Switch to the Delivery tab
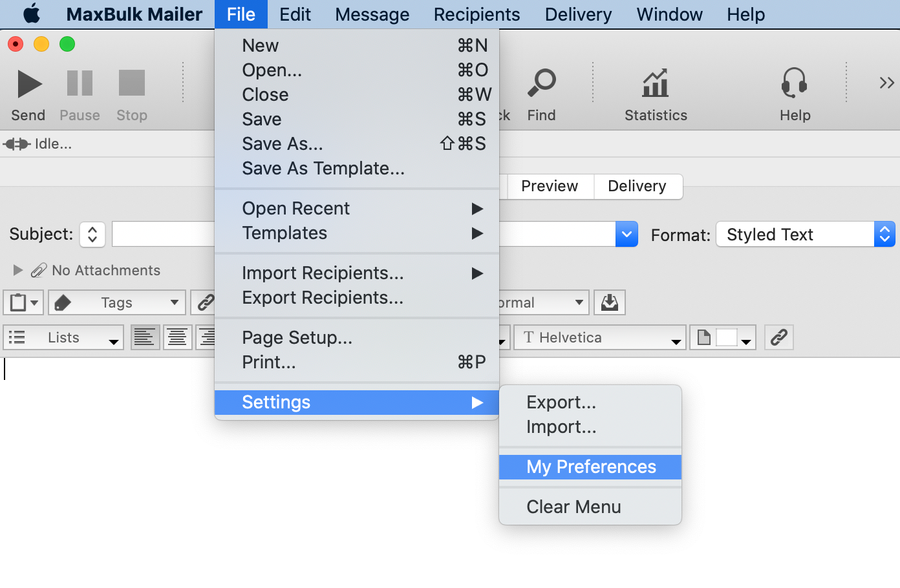The width and height of the screenshot is (900, 588). pyautogui.click(x=637, y=186)
